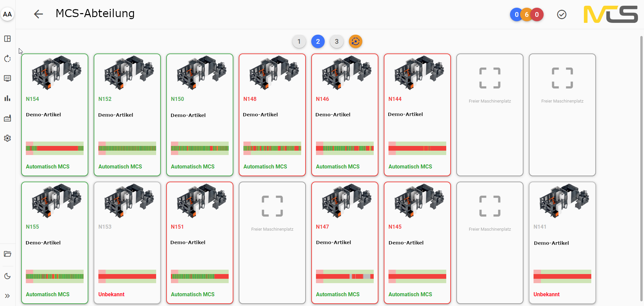Open the factory production icon in sidebar
The width and height of the screenshot is (644, 306).
pos(7,118)
